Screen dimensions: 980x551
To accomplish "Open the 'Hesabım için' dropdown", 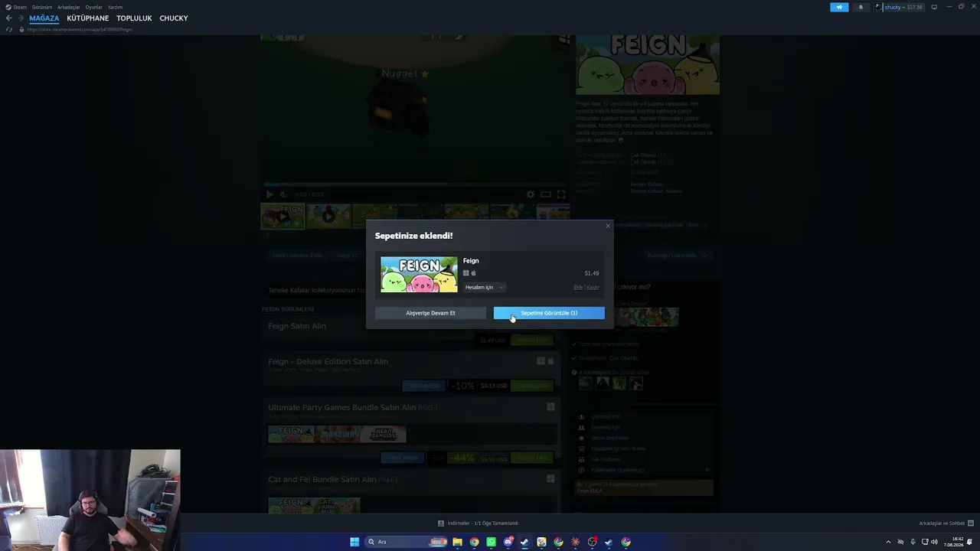I will pyautogui.click(x=484, y=288).
